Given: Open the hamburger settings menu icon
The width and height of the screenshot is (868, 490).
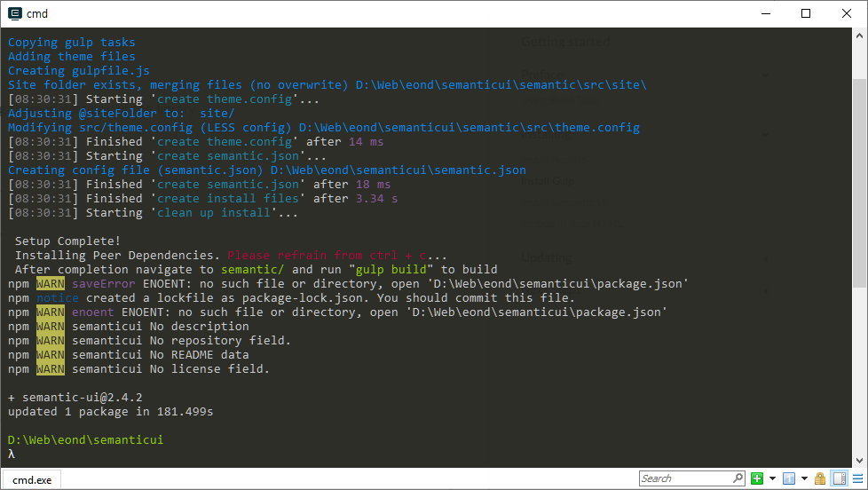Looking at the screenshot, I should [857, 478].
